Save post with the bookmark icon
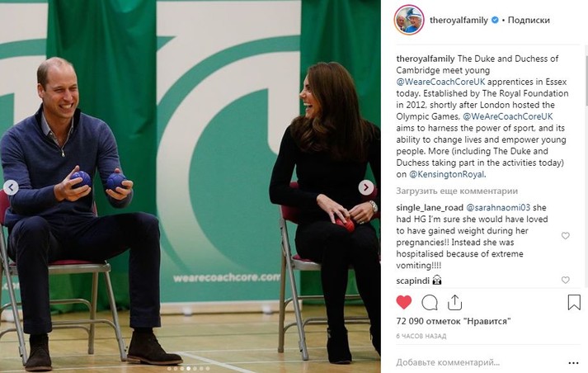The image size is (588, 373). pyautogui.click(x=574, y=302)
